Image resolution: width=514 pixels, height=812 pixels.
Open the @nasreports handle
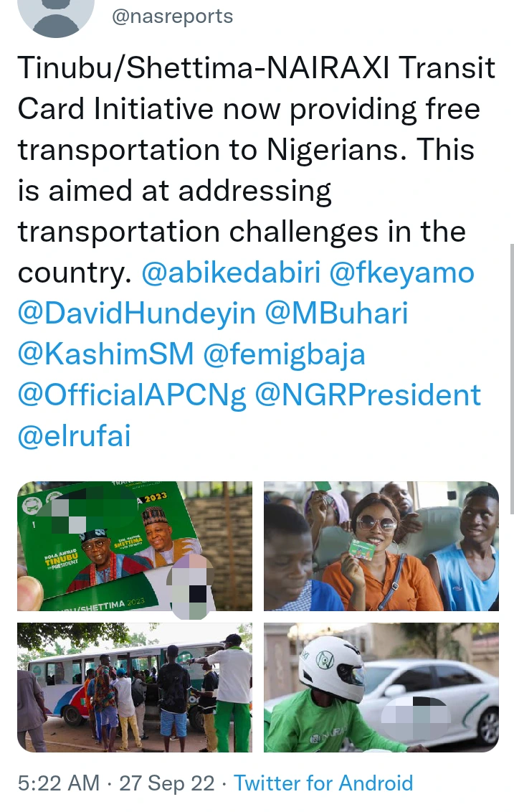coord(172,16)
